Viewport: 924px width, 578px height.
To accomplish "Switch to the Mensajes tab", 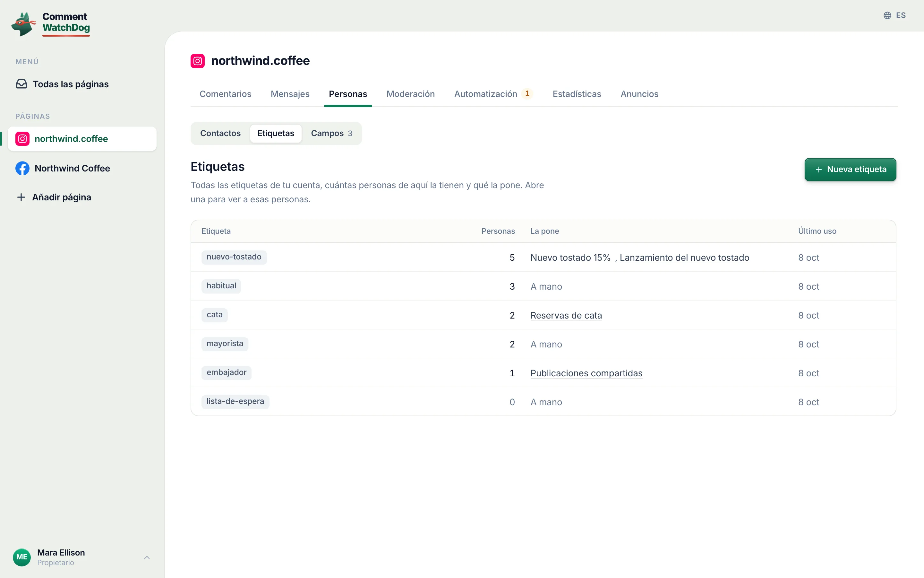I will (290, 94).
